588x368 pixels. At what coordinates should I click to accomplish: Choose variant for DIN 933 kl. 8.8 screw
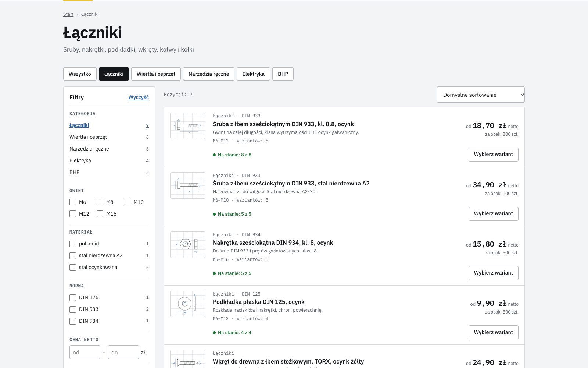click(x=493, y=155)
